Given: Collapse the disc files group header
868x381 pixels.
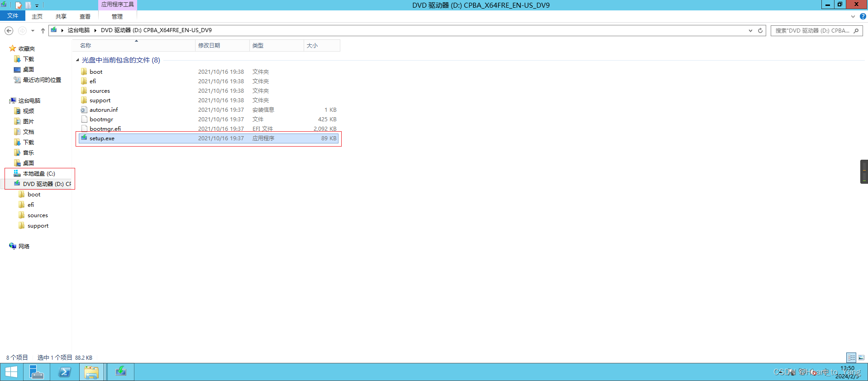Looking at the screenshot, I should click(x=77, y=60).
